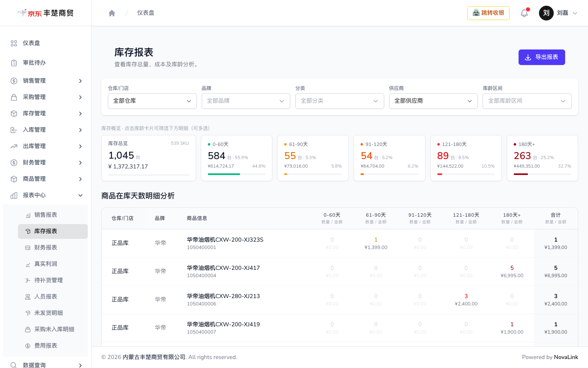The width and height of the screenshot is (588, 368).
Task: Click the 刘 user avatar
Action: (546, 13)
